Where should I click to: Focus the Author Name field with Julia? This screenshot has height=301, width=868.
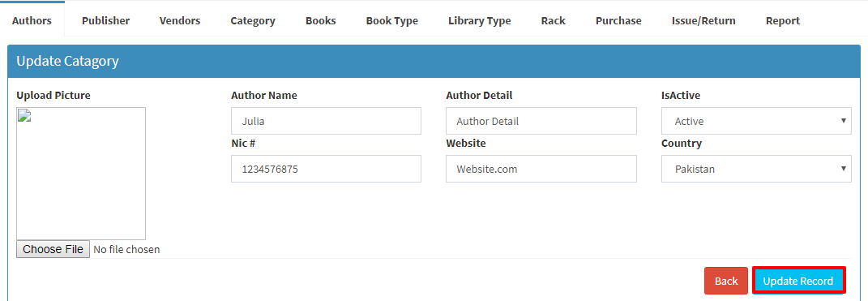326,121
